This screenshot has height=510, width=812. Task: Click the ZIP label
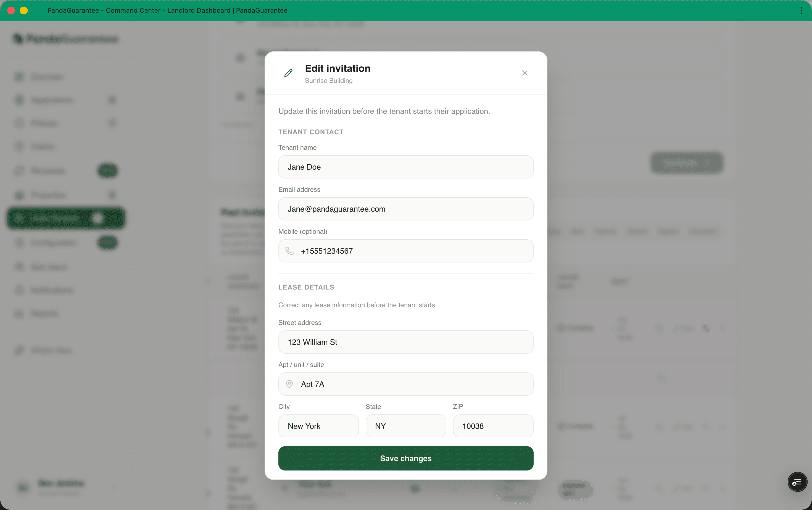pyautogui.click(x=458, y=406)
